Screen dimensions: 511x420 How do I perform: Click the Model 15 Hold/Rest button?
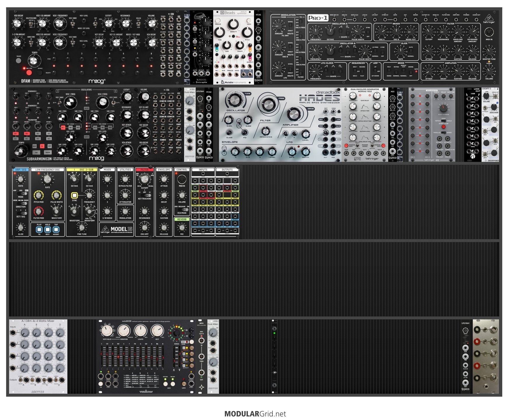point(48,230)
